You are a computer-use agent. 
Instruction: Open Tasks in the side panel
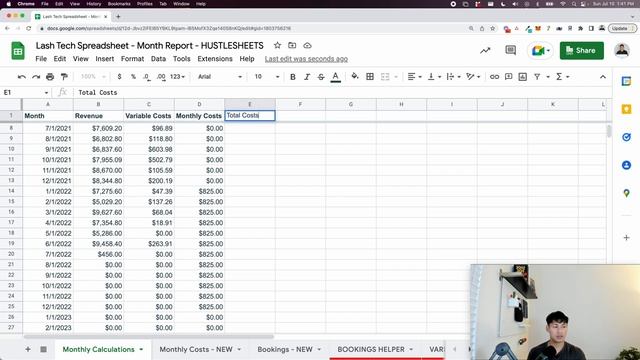626,137
